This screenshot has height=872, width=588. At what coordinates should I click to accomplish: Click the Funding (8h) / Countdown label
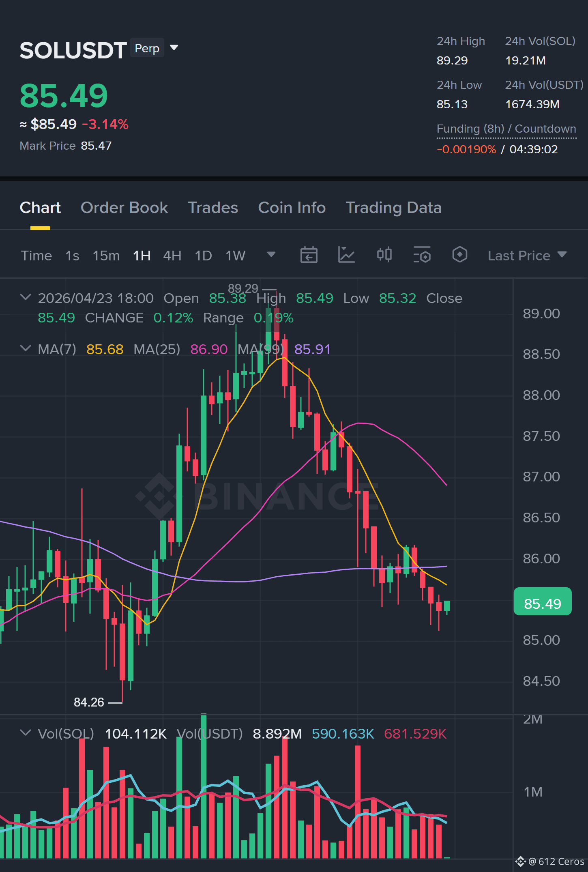(506, 129)
